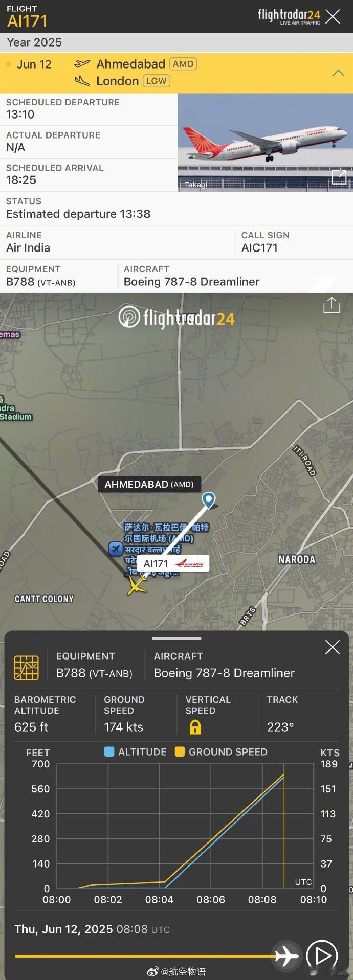
Task: Tap the Air India Dreamliner photo thumbnail
Action: pos(265,143)
